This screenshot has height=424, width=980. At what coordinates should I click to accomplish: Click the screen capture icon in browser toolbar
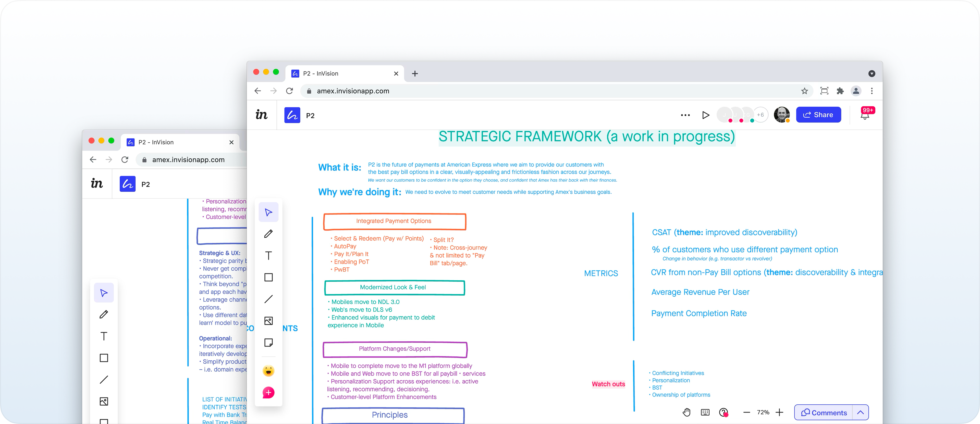click(x=824, y=91)
